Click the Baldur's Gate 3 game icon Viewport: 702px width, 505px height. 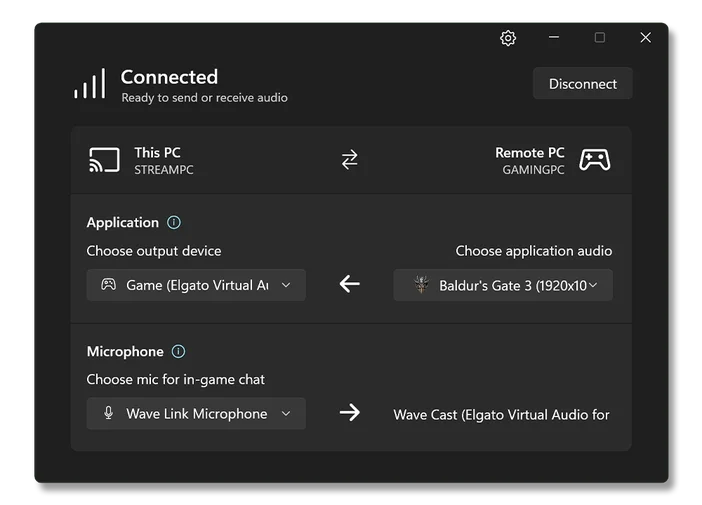422,285
